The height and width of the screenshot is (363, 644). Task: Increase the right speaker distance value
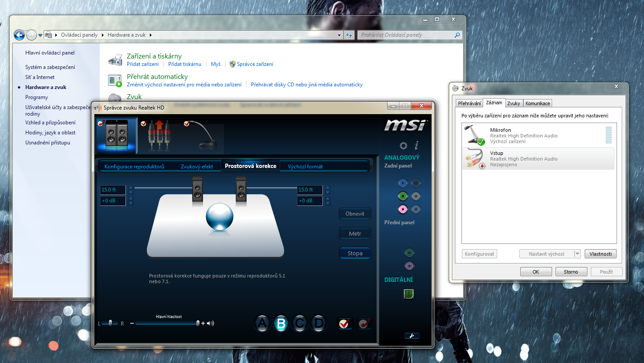point(328,188)
